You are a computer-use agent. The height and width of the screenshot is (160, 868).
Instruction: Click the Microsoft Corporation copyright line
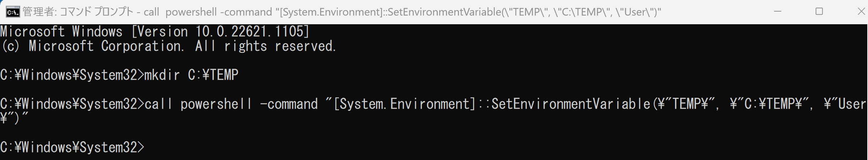tap(168, 46)
